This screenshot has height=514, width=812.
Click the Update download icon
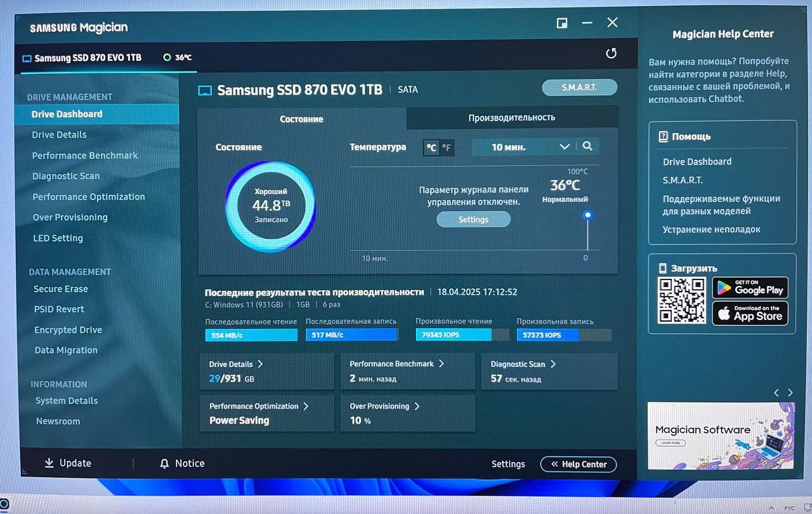pos(49,463)
